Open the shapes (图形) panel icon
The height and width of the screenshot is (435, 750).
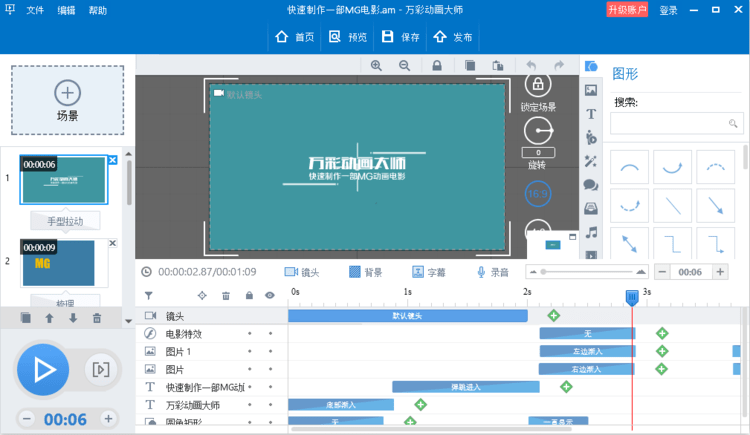(x=591, y=66)
